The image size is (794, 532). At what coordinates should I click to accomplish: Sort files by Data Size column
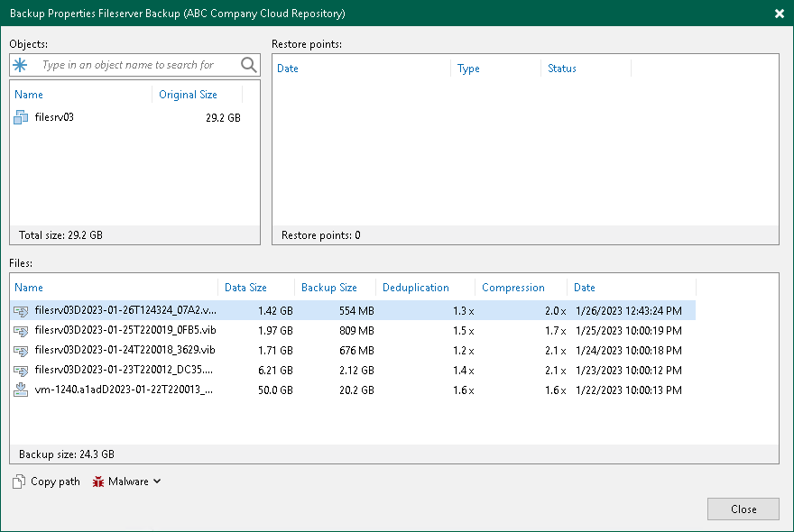click(245, 288)
